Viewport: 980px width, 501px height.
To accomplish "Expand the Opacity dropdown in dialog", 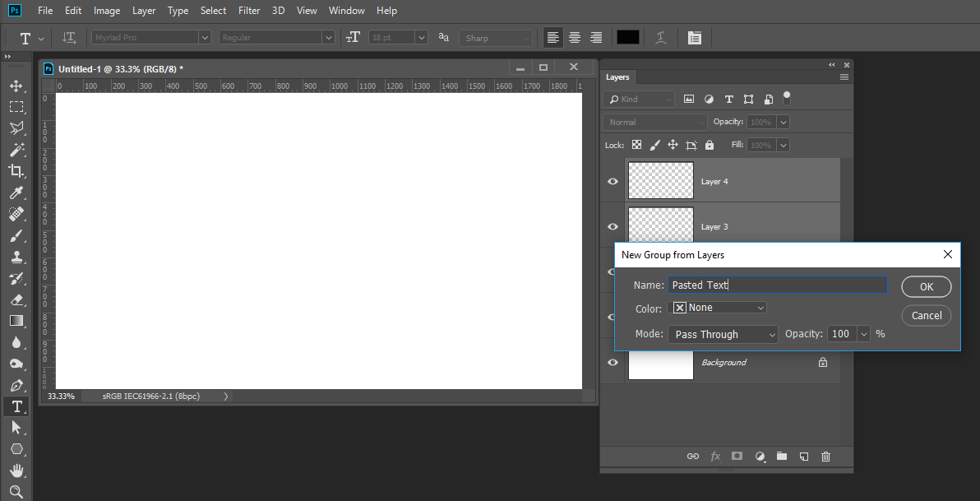I will point(863,334).
